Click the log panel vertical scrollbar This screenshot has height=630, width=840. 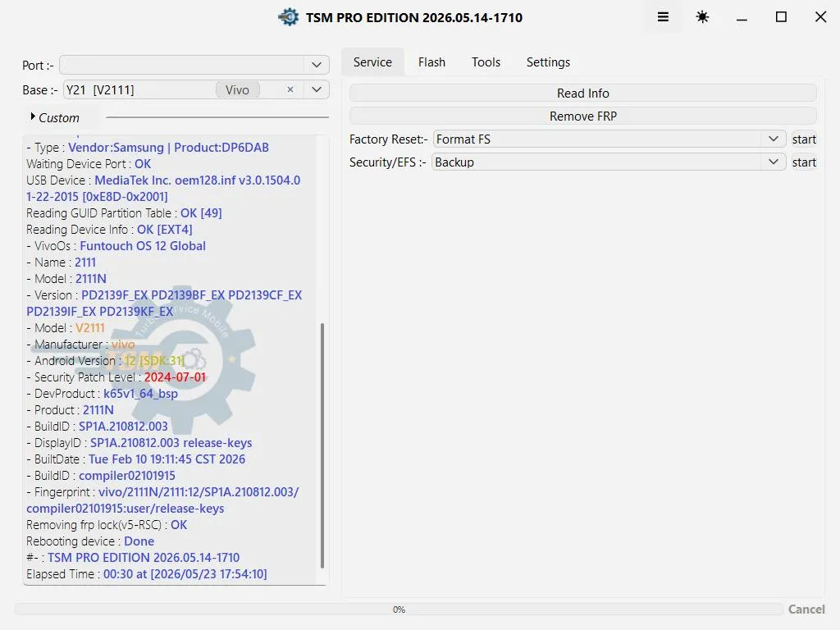(x=322, y=445)
